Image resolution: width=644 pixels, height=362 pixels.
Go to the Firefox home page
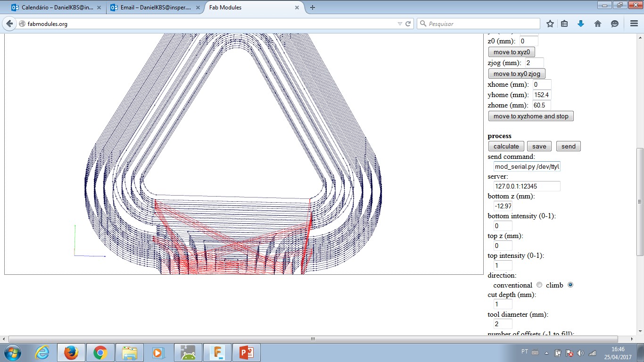point(598,24)
